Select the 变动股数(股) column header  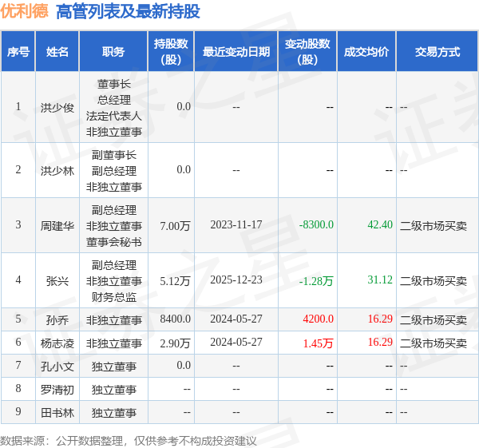(307, 52)
